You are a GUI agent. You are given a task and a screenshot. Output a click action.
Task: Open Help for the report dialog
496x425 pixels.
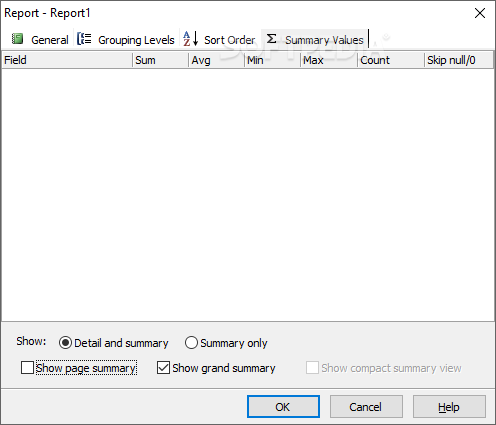[x=449, y=407]
